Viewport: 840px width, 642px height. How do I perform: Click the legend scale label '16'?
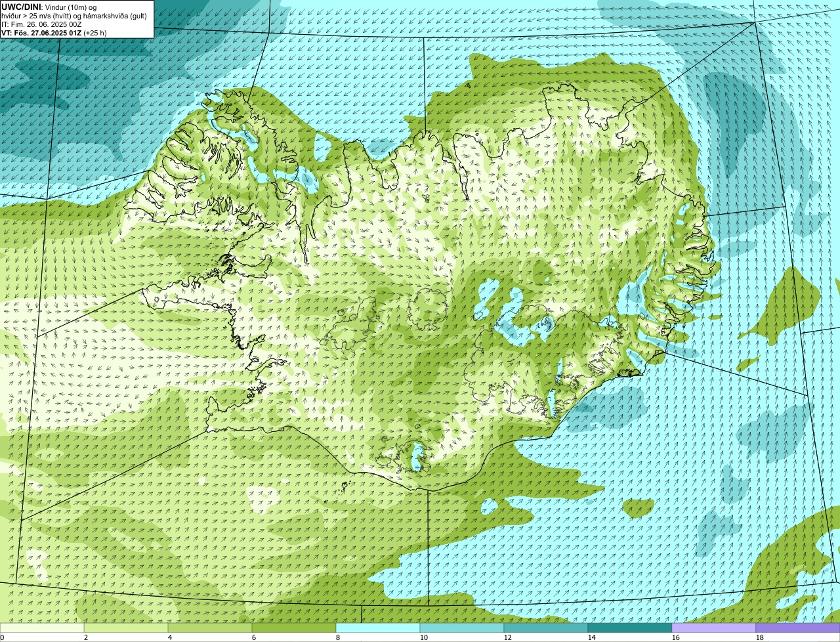676,637
